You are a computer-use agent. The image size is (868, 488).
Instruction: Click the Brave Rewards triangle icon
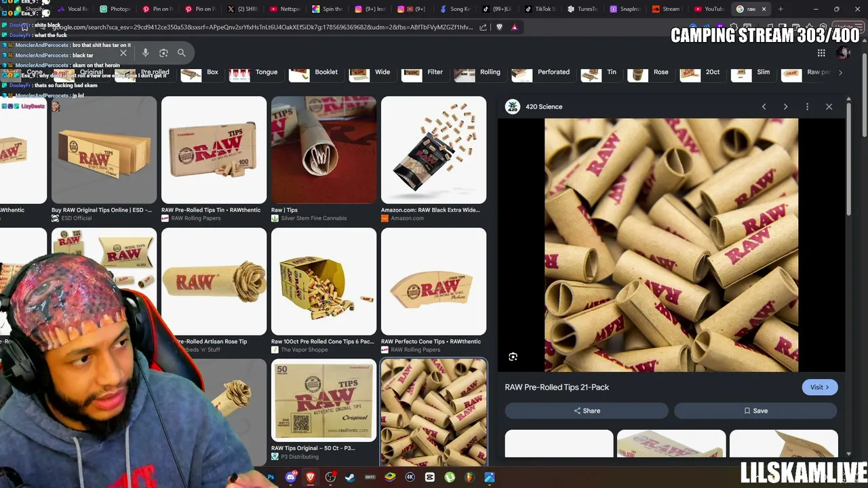pyautogui.click(x=515, y=27)
